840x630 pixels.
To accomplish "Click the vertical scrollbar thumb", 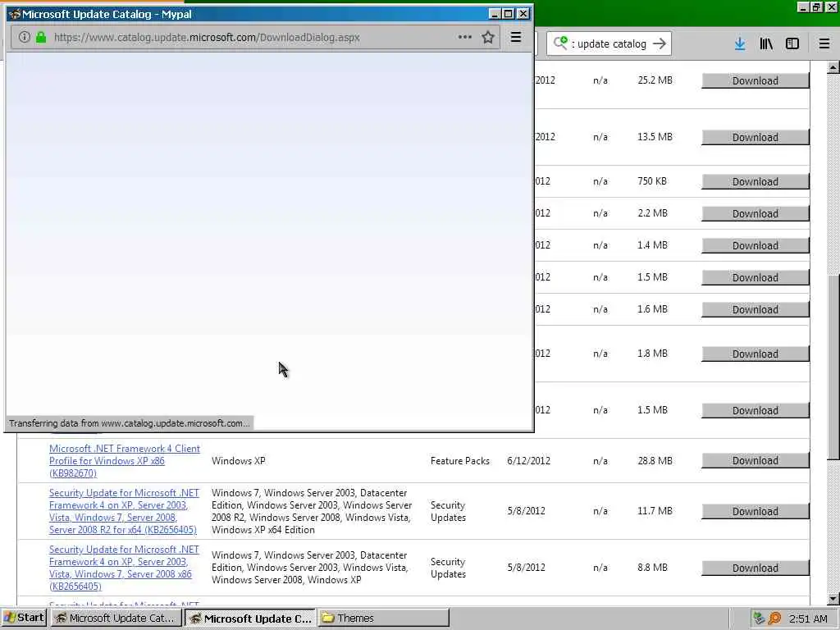I will pos(833,367).
